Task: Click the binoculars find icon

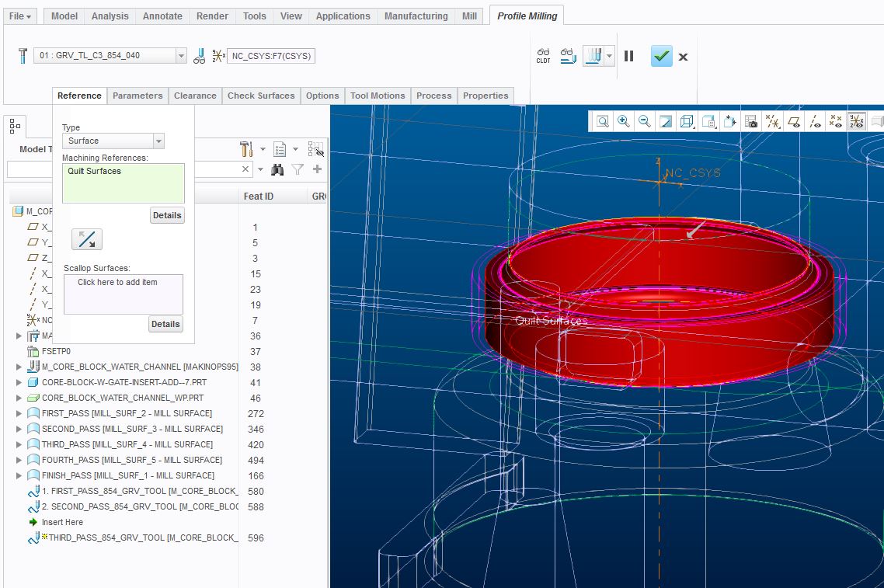Action: tap(277, 169)
